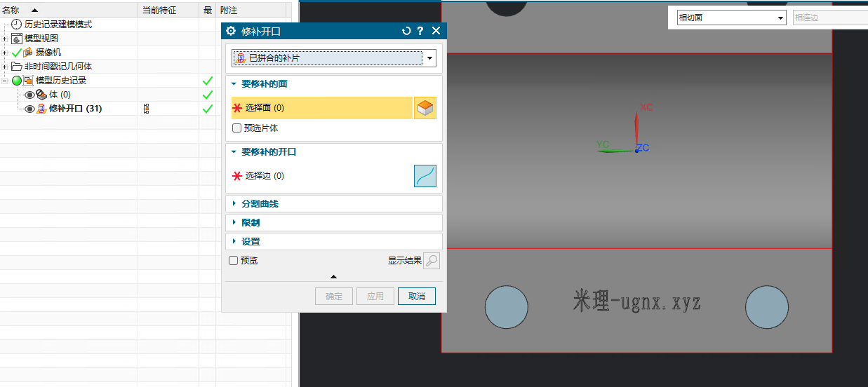The height and width of the screenshot is (387, 868).
Task: Collapse the 模型历史记录 tree node
Action: click(6, 81)
